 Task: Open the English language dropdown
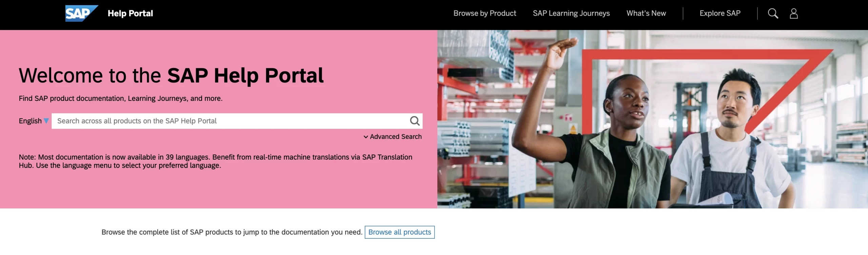pyautogui.click(x=34, y=121)
